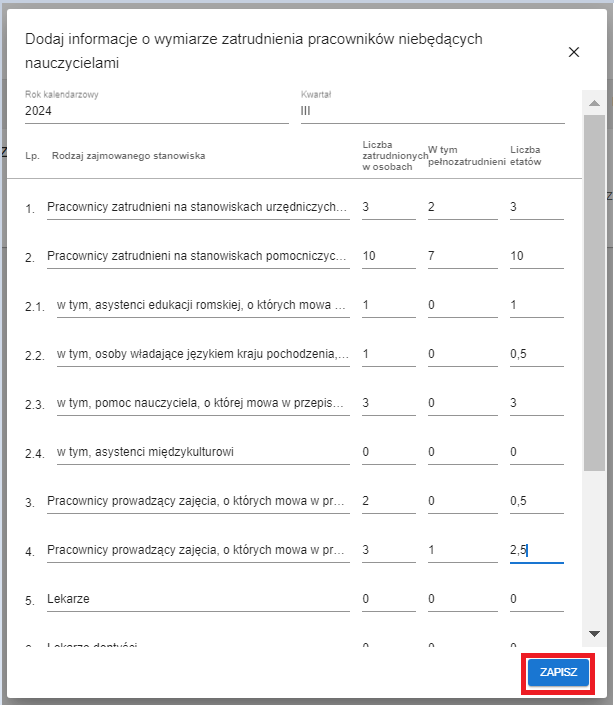
Task: Edit Liczba etatów for row 2 pomocniczych
Action: tap(536, 257)
